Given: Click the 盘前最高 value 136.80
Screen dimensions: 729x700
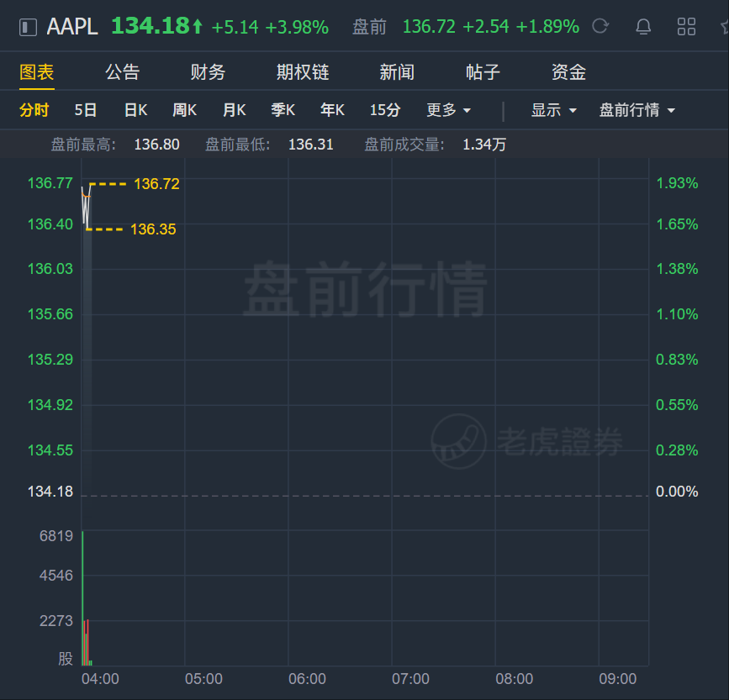Looking at the screenshot, I should [x=156, y=145].
